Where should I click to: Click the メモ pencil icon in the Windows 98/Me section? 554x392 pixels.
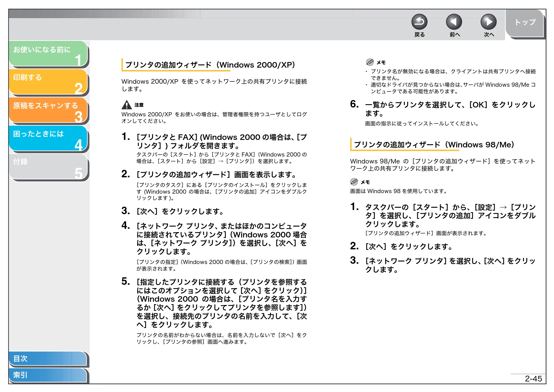click(354, 182)
